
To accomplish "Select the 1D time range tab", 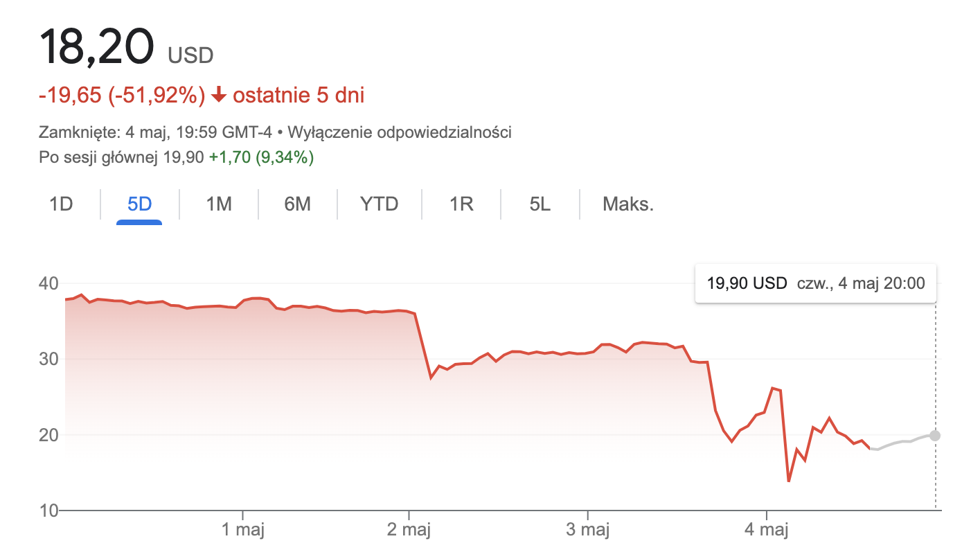I will tap(61, 204).
